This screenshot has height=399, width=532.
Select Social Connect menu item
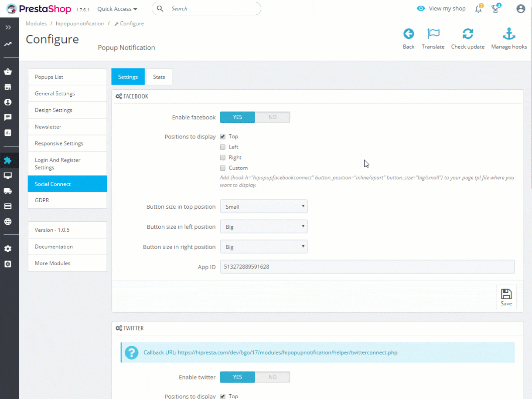(68, 184)
